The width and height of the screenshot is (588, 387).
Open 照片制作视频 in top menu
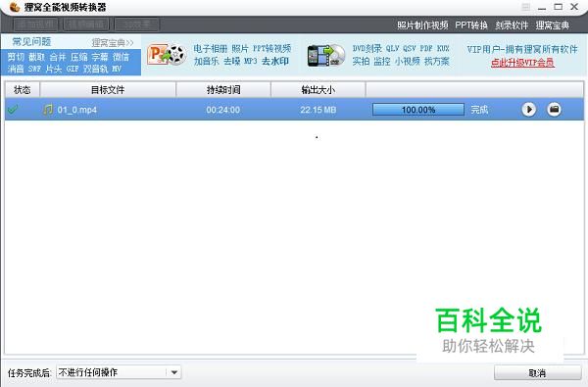coord(422,25)
